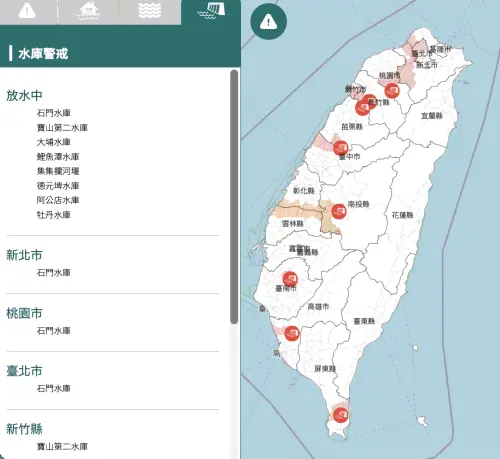Screen dimensions: 500x459
Task: Click the reservoir marker above 臺南市 label
Action: point(290,278)
